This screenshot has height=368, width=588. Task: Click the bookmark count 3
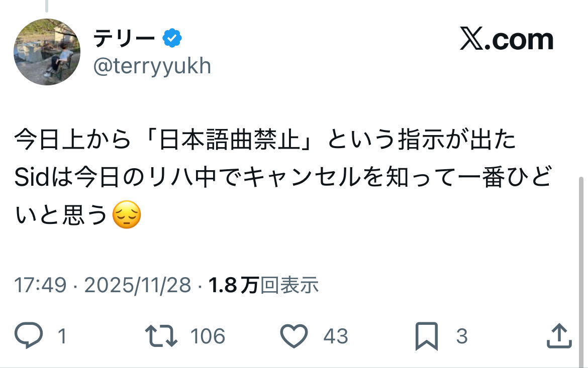(x=461, y=336)
